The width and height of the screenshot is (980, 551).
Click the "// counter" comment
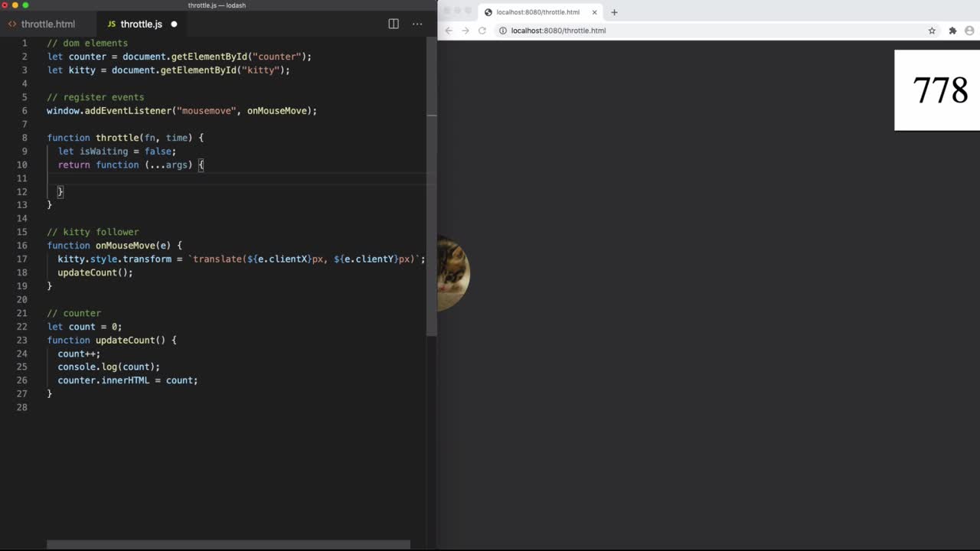click(x=73, y=313)
